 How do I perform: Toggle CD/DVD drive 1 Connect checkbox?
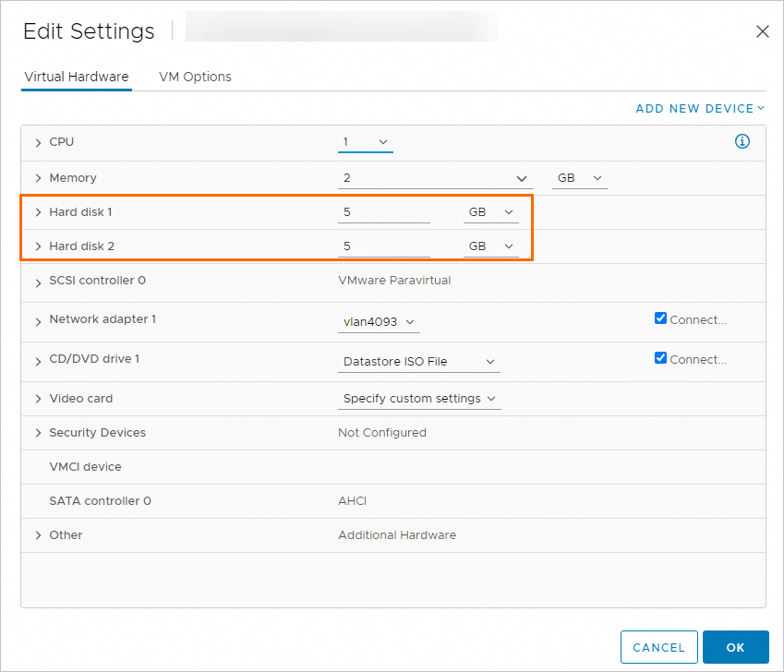[x=660, y=358]
